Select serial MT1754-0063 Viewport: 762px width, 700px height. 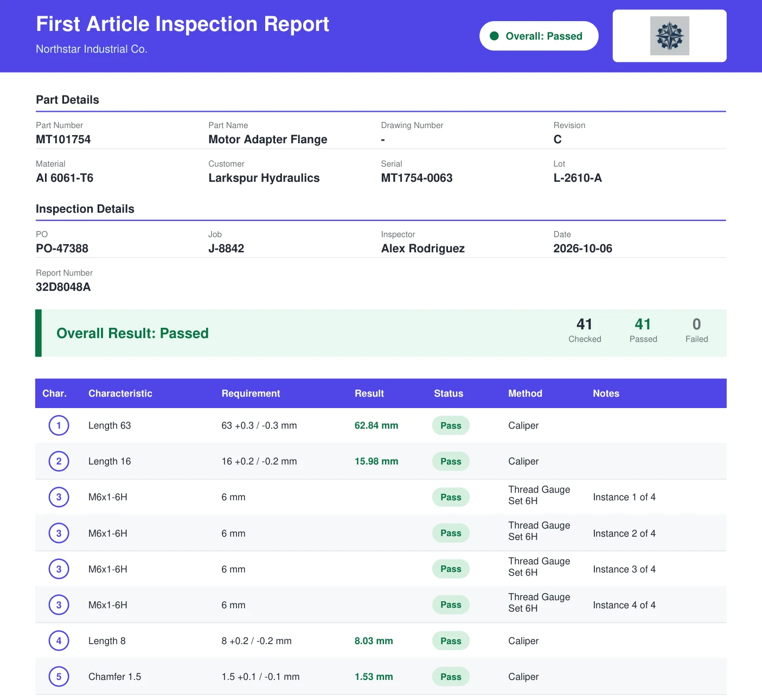click(x=417, y=178)
